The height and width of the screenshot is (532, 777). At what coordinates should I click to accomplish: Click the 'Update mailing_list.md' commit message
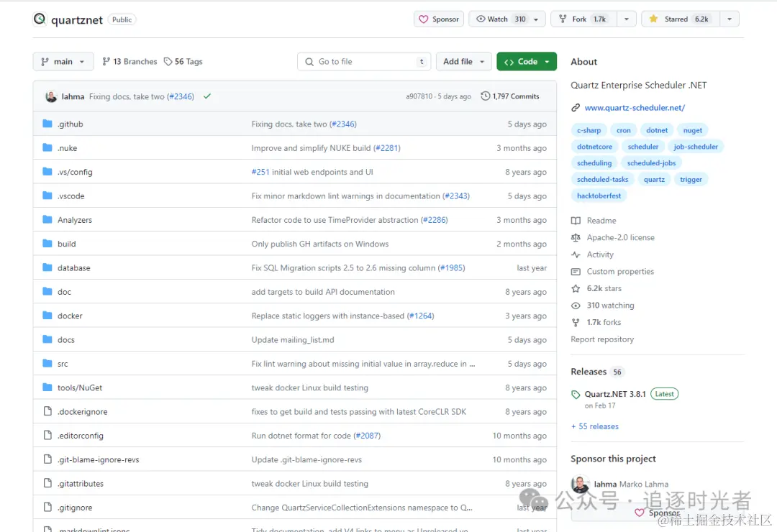pos(292,340)
